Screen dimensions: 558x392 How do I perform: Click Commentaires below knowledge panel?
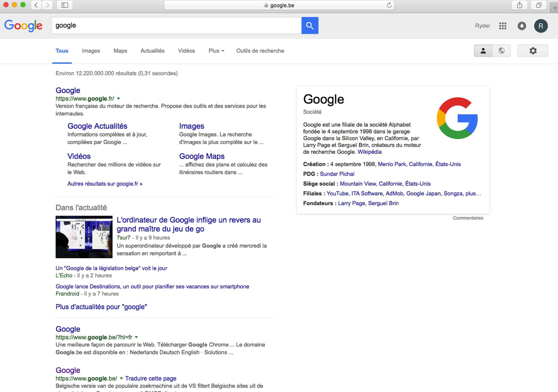coord(468,218)
